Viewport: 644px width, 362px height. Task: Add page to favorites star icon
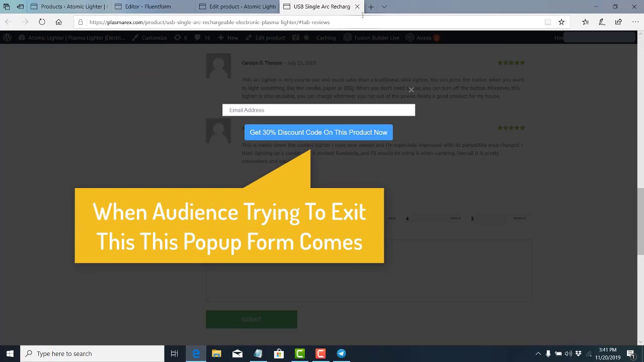561,22
